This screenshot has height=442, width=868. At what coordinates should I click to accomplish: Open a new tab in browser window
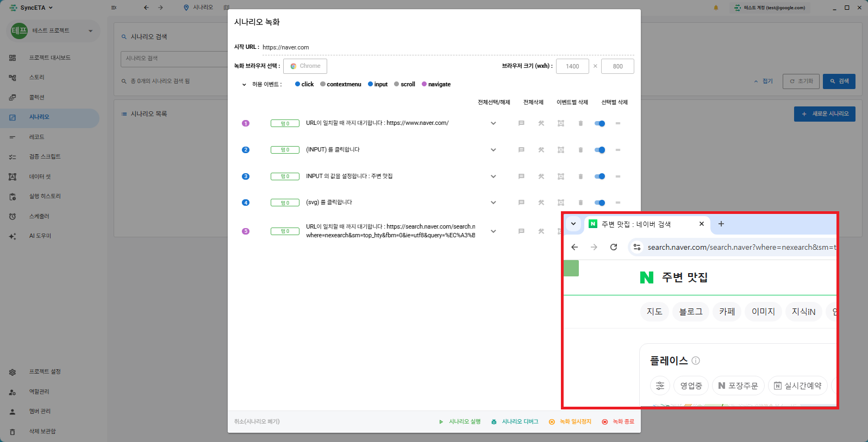click(x=721, y=224)
